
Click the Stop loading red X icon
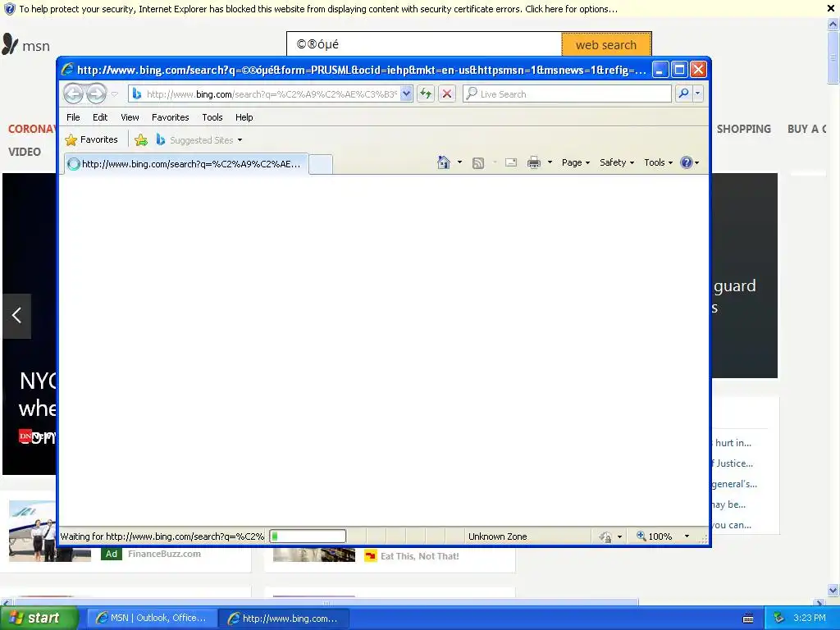click(x=447, y=94)
